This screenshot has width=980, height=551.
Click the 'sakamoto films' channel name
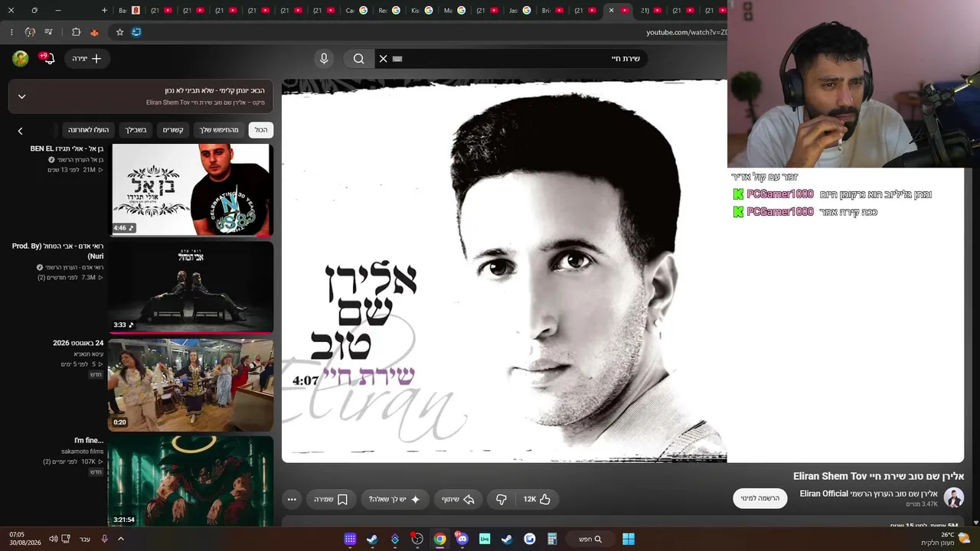pyautogui.click(x=83, y=452)
